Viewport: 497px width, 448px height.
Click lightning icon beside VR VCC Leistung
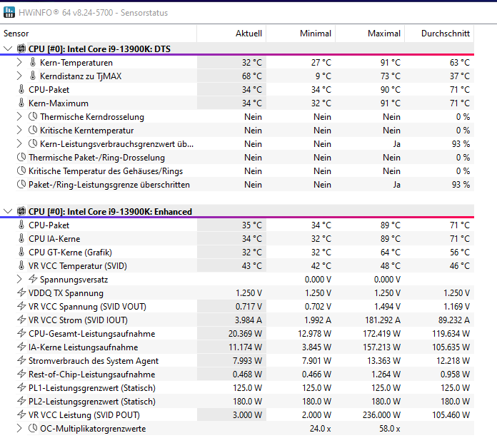21,414
